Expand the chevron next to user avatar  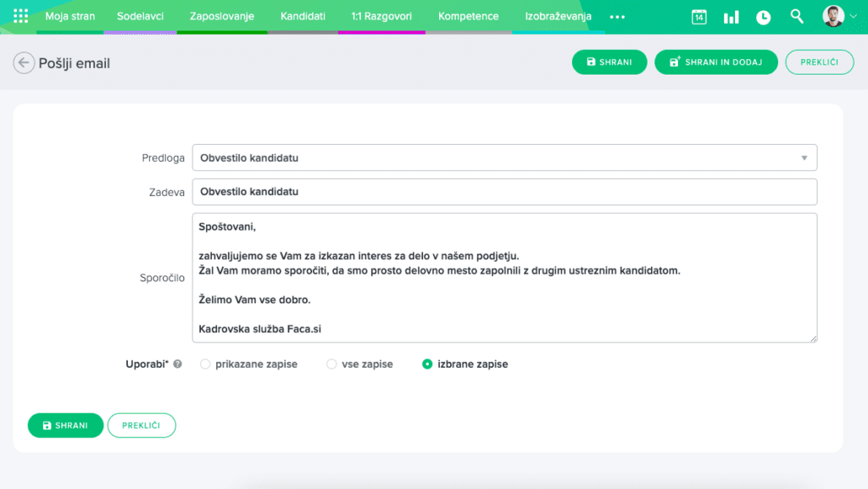click(x=853, y=17)
